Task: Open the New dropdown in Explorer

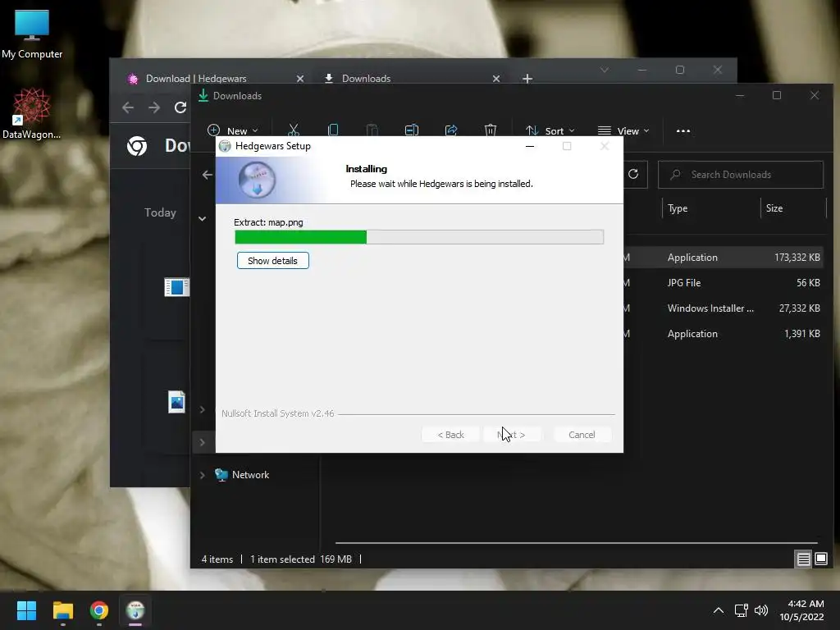Action: 232,130
